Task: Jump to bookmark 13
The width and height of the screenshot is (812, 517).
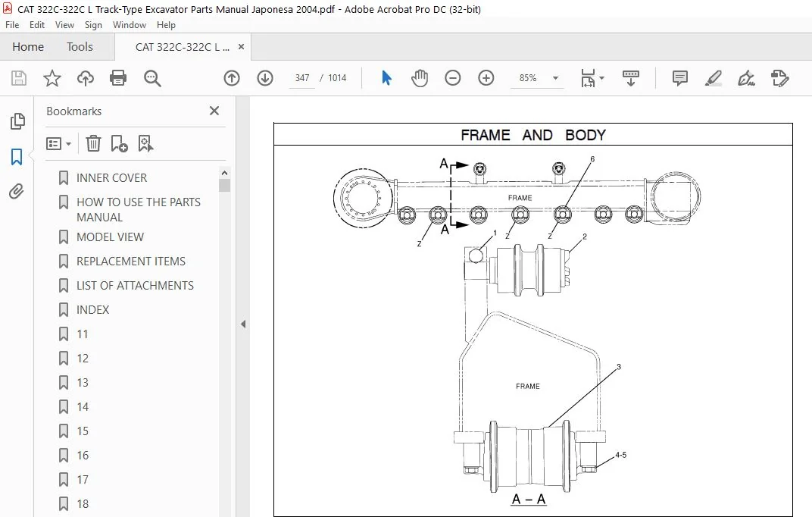Action: click(83, 383)
